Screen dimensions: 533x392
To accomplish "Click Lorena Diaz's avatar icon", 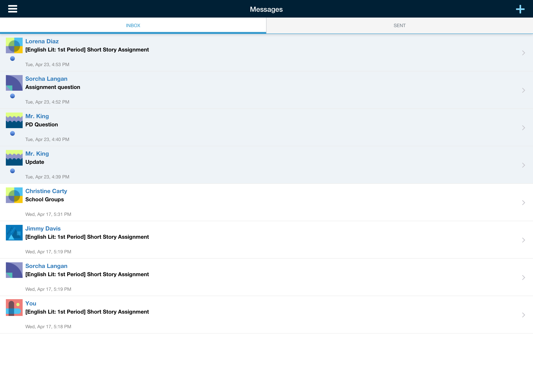I will click(14, 45).
